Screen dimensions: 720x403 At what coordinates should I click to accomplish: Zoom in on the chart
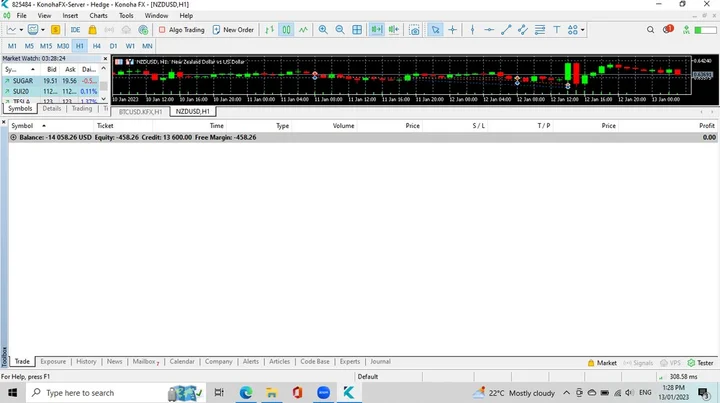click(323, 30)
